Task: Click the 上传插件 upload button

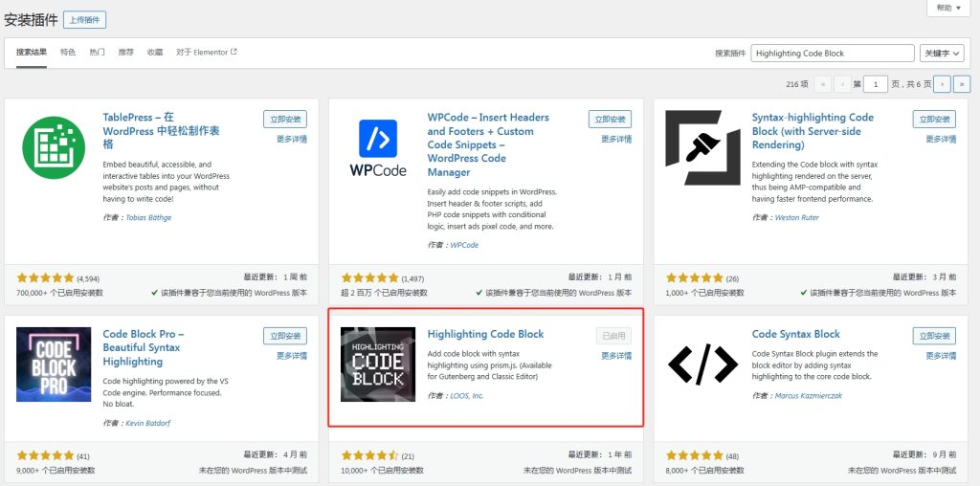Action: coord(85,20)
